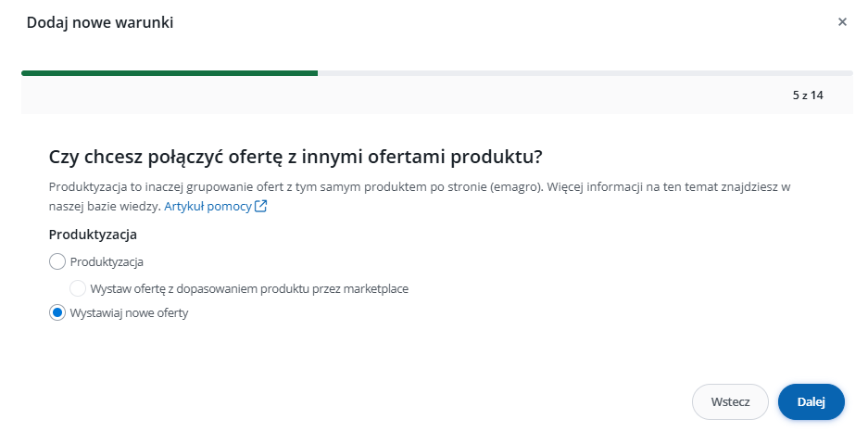
Task: Select the marketplace product matching radio button
Action: click(x=78, y=288)
